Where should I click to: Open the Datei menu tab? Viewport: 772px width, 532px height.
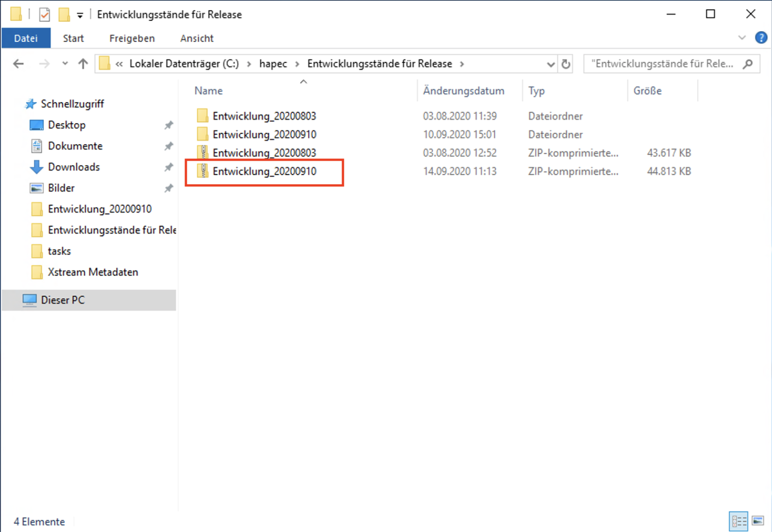pyautogui.click(x=26, y=38)
